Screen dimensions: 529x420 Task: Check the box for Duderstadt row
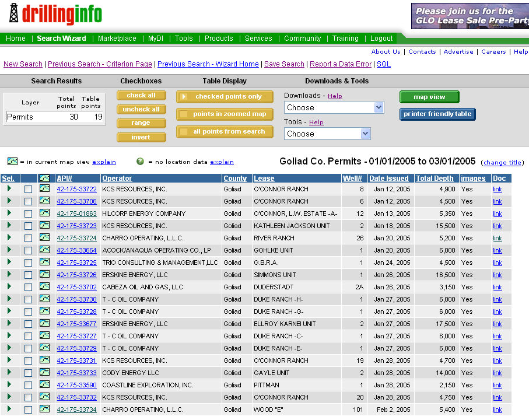(29, 287)
